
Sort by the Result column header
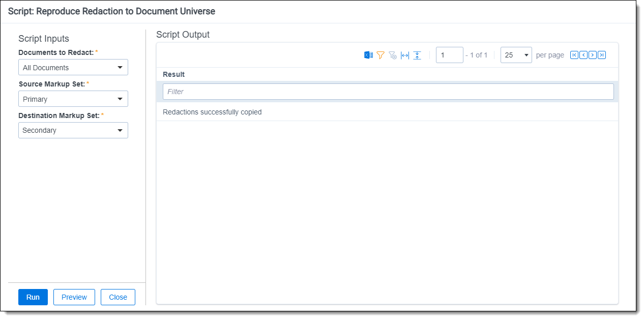point(174,74)
